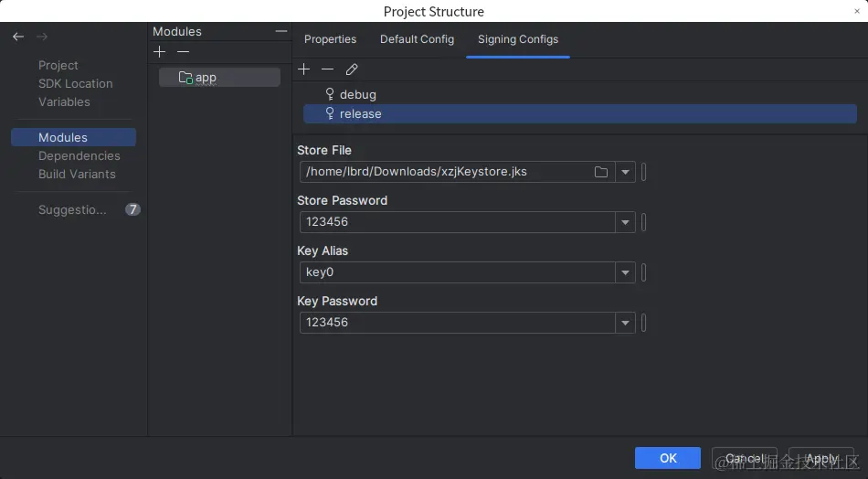This screenshot has height=479, width=868.
Task: Remove the selected signing config
Action: click(x=327, y=69)
